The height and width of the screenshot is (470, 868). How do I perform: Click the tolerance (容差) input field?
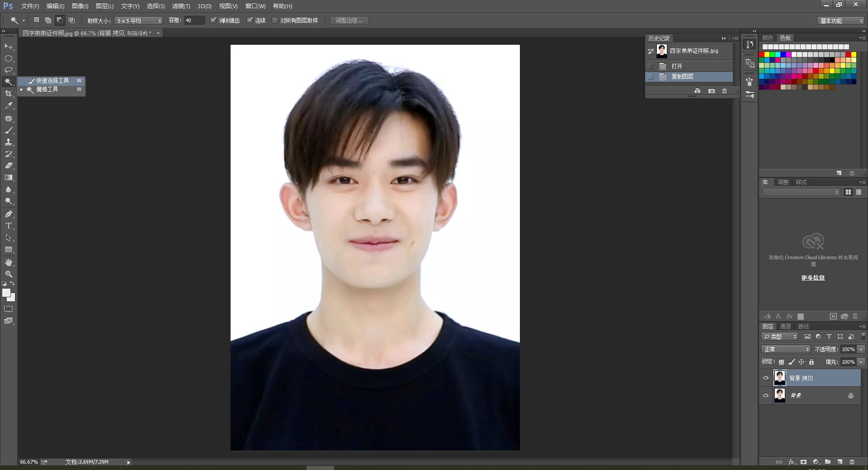tap(194, 20)
